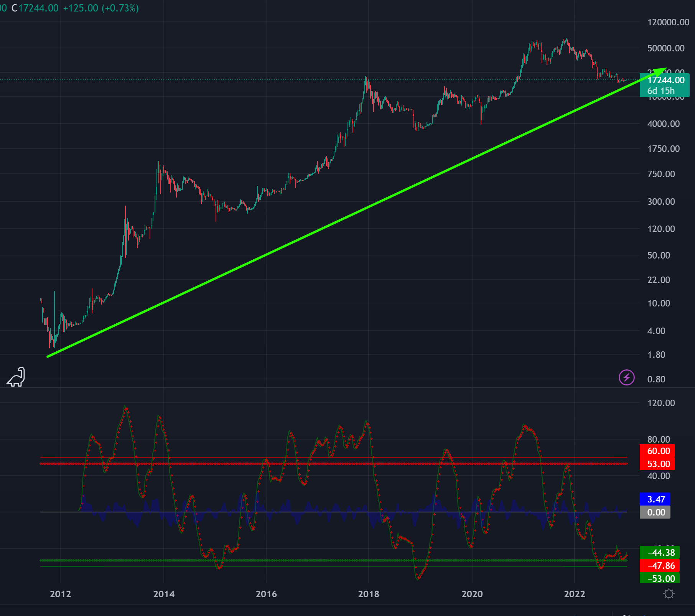Select the red 60.00 indicator level label
The height and width of the screenshot is (616, 695).
point(658,451)
